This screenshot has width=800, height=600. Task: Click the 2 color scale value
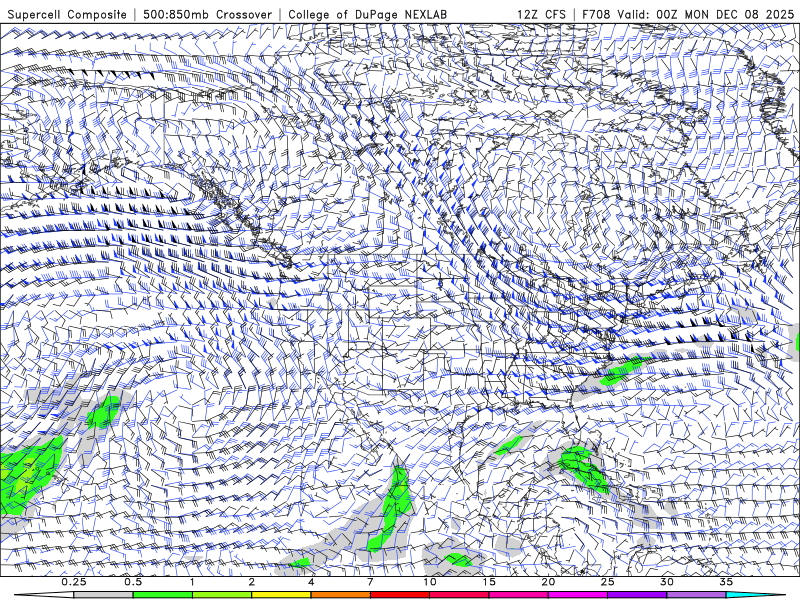(x=252, y=582)
